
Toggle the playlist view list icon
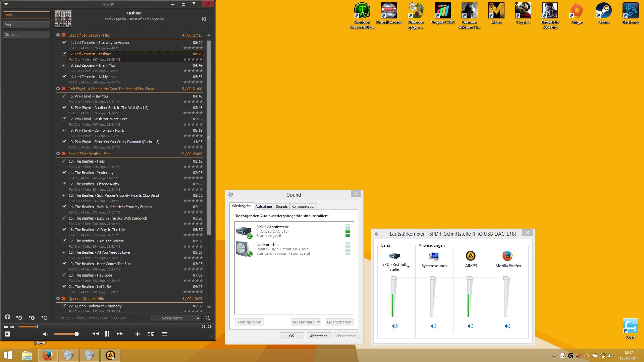pos(164,334)
